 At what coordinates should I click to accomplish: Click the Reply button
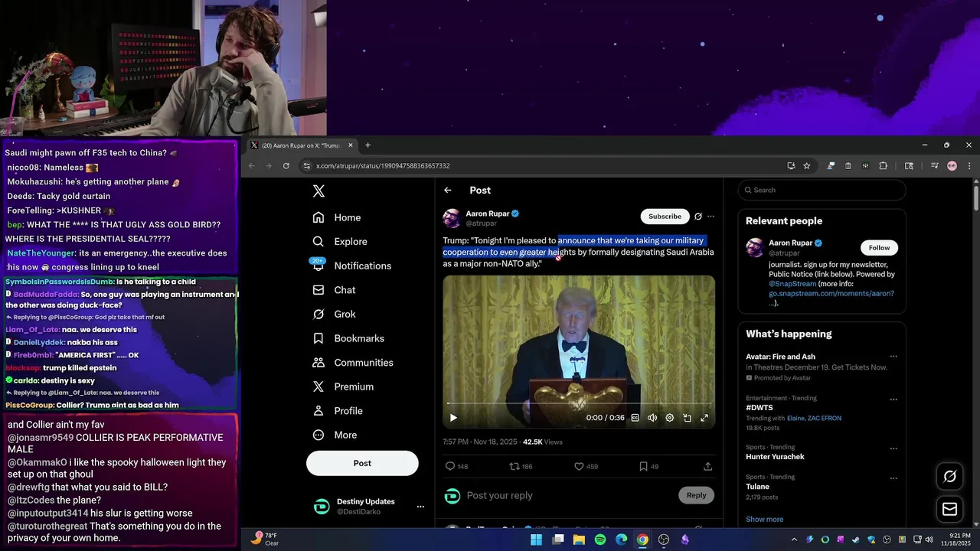696,495
